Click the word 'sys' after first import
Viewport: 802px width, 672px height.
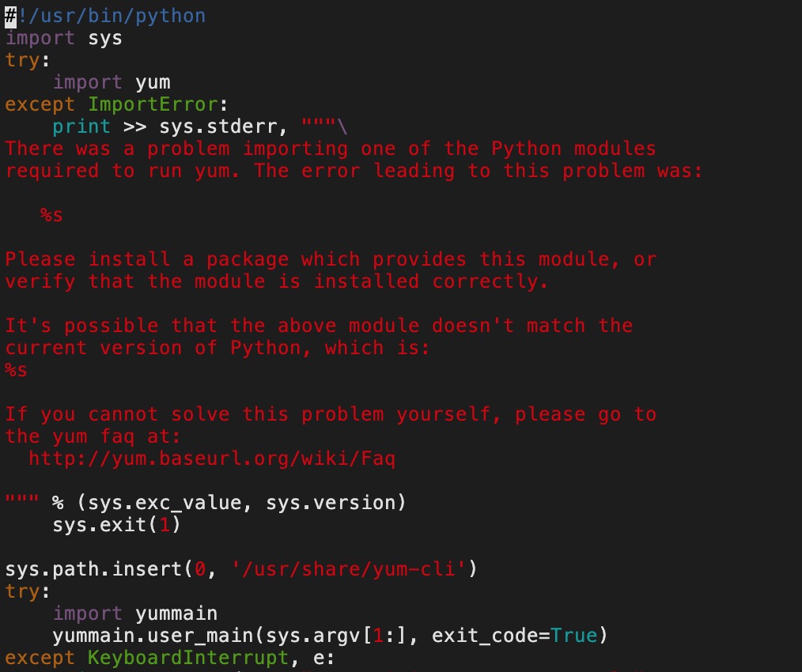point(105,39)
